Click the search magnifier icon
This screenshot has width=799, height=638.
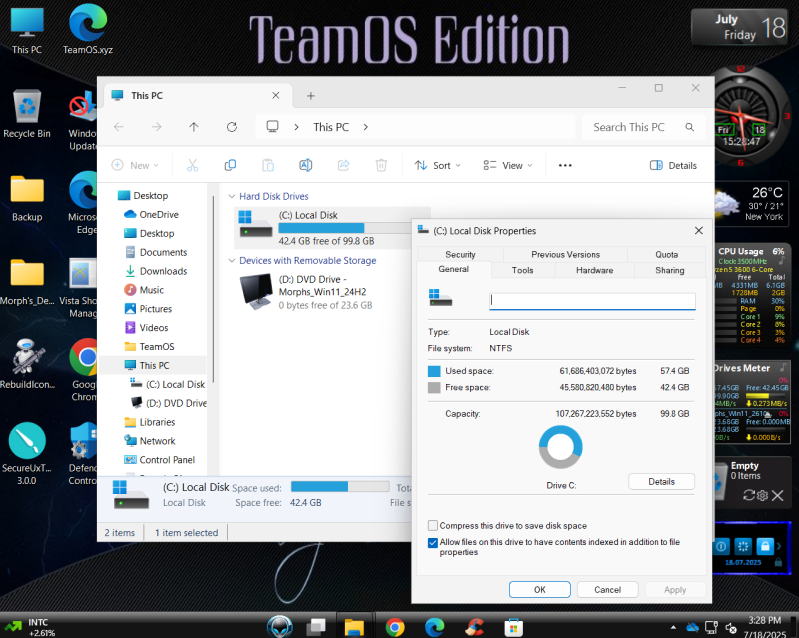pos(689,127)
